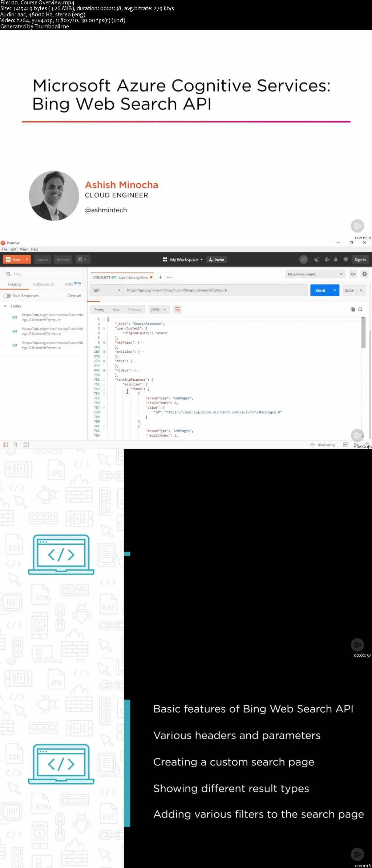This screenshot has width=372, height=868.
Task: Click the heart icon in Postman header
Action: click(x=345, y=259)
